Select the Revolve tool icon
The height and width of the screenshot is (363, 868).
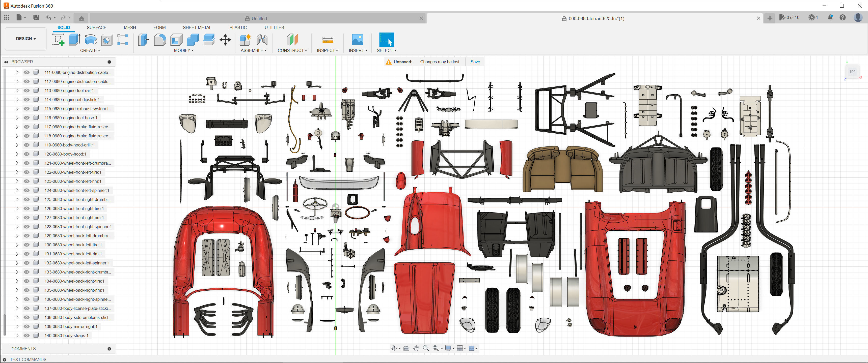tap(90, 40)
